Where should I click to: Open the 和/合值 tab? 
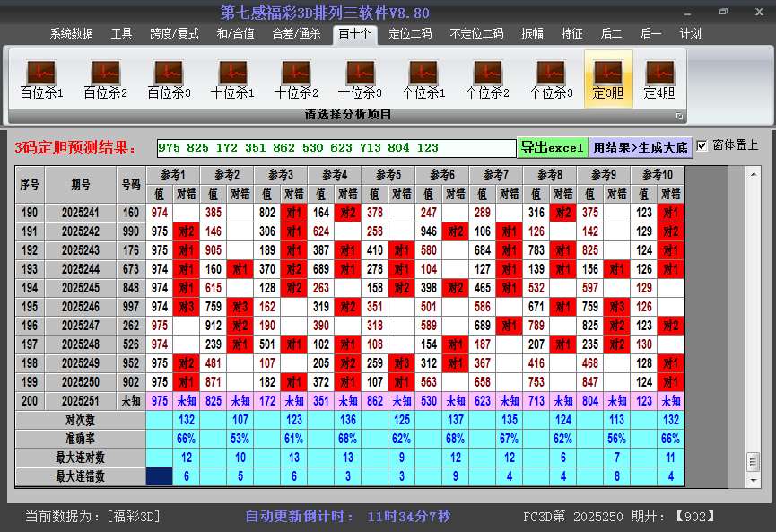click(x=236, y=34)
